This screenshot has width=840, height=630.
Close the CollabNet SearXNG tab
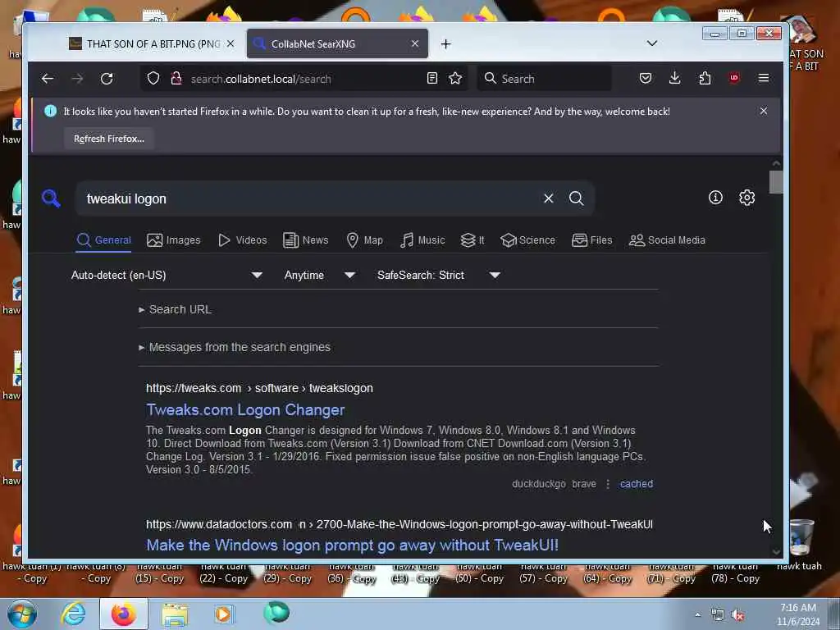pyautogui.click(x=414, y=44)
